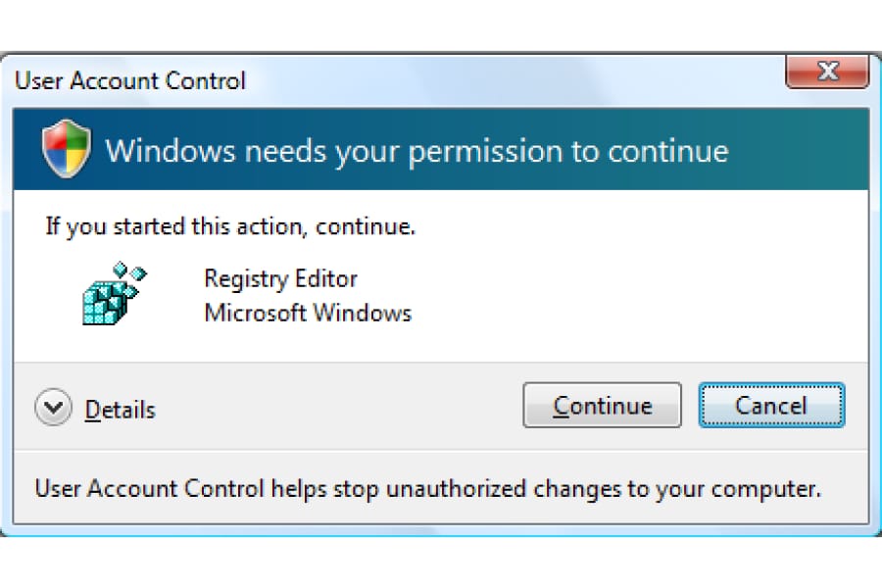The height and width of the screenshot is (588, 882).
Task: Select the Microsoft Windows publisher name
Action: point(308,313)
